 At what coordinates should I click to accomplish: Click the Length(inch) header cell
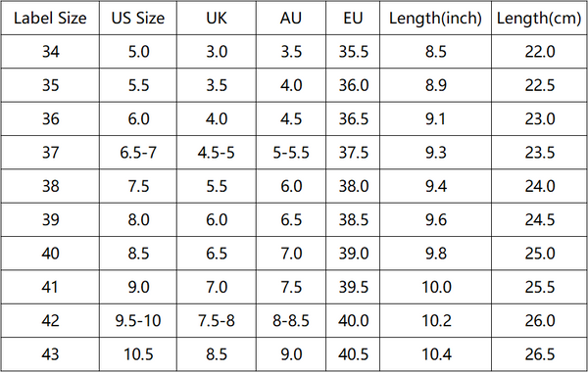pyautogui.click(x=435, y=18)
